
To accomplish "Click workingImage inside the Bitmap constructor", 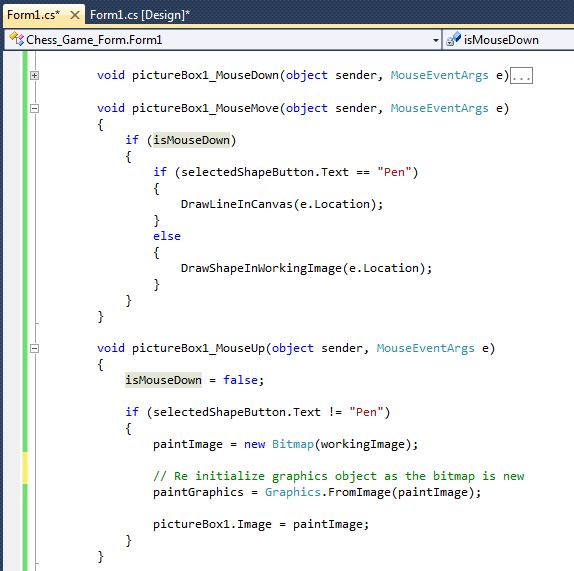I will point(363,444).
